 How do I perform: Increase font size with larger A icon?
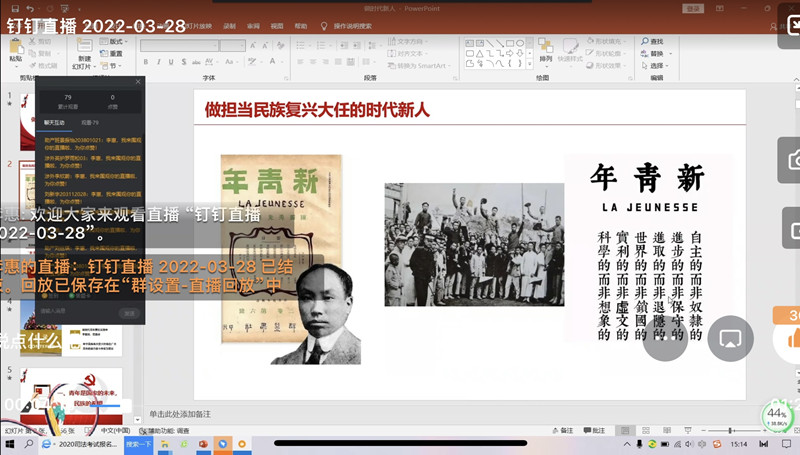tap(253, 46)
